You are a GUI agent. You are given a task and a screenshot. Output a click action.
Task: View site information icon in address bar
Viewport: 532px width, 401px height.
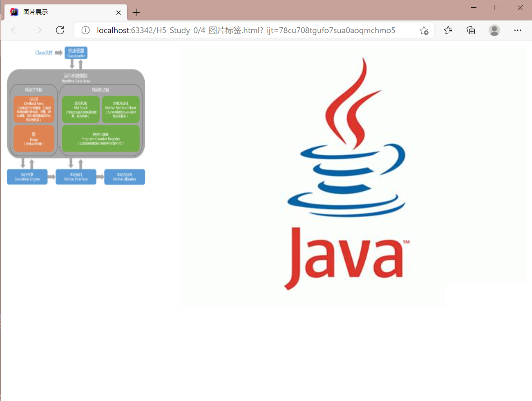pyautogui.click(x=85, y=30)
